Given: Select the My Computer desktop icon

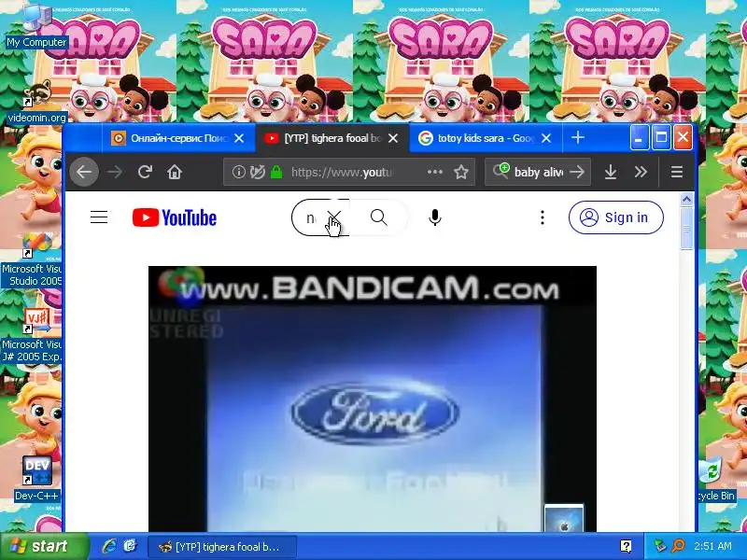Looking at the screenshot, I should click(x=36, y=26).
